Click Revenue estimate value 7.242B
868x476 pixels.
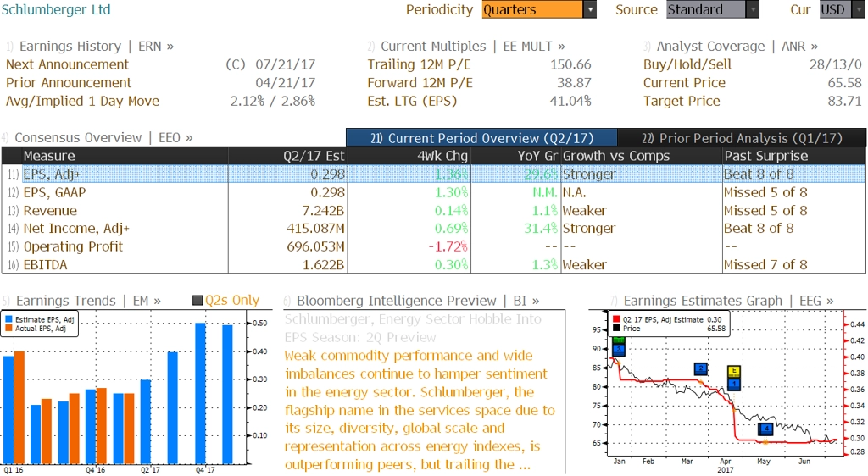[323, 211]
